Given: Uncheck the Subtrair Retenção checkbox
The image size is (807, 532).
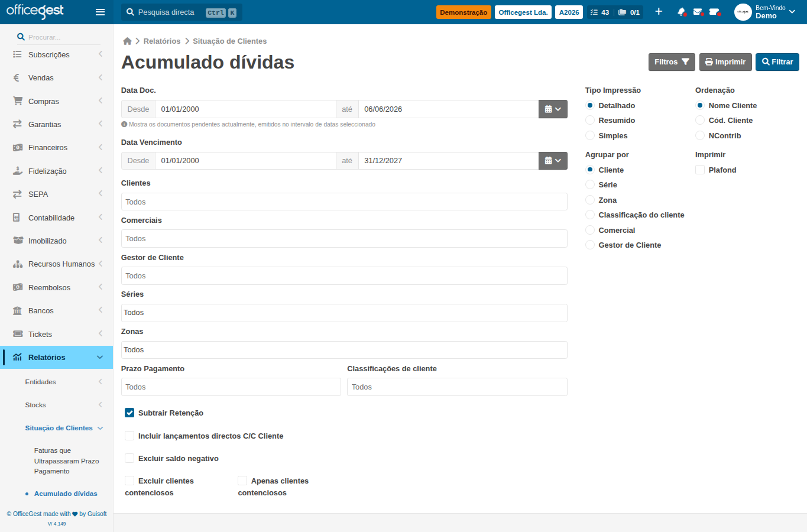Looking at the screenshot, I should pos(129,413).
